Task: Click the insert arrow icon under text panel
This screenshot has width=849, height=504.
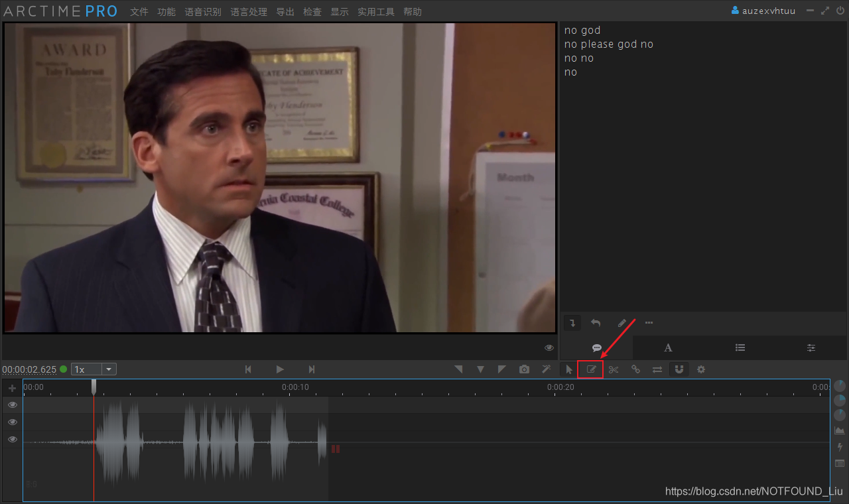Action: (x=572, y=323)
